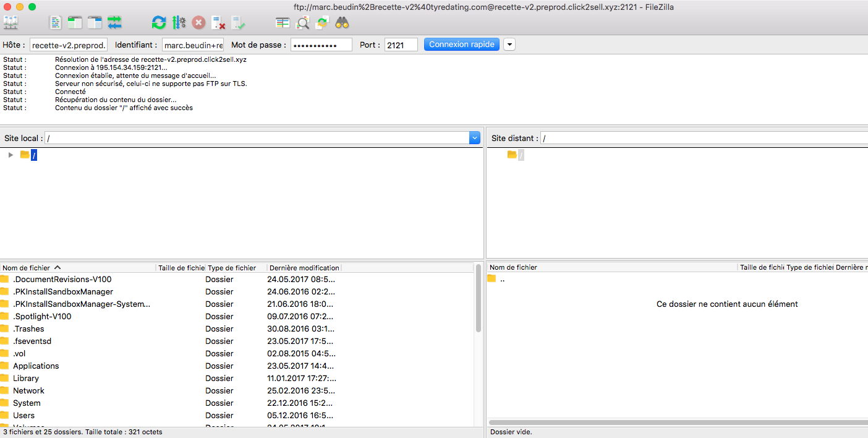Open directory listing filters dialog
Viewport: 868px width, 438px height.
(283, 23)
